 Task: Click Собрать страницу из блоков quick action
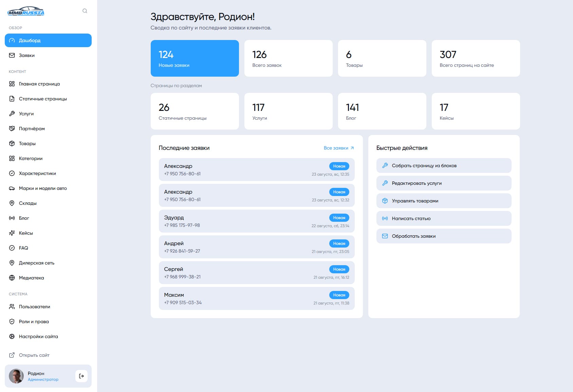(x=444, y=165)
